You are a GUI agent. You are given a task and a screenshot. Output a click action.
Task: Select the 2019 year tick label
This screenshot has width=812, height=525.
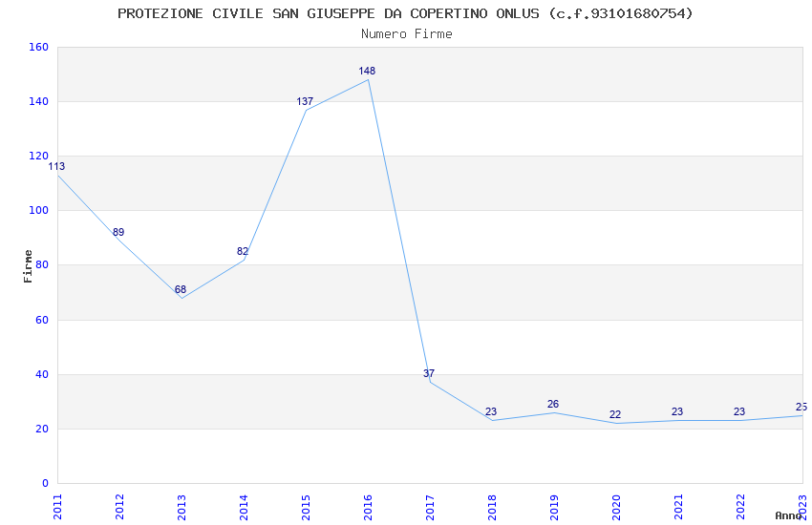pos(554,507)
